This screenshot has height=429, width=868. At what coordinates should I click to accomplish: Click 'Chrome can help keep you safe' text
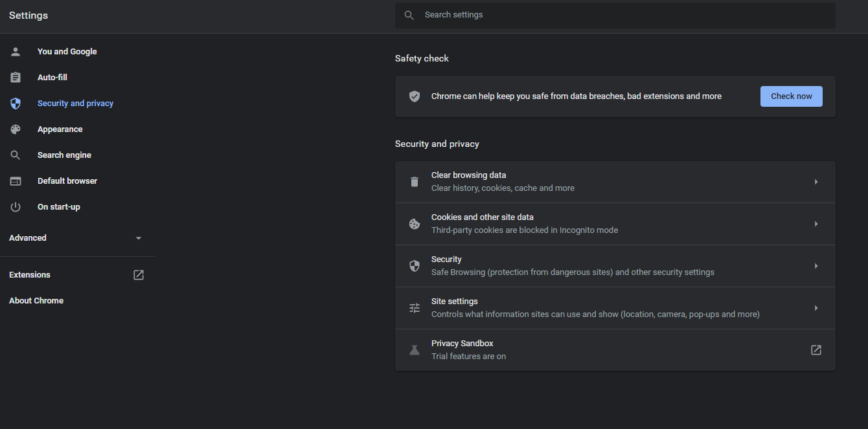(x=577, y=96)
